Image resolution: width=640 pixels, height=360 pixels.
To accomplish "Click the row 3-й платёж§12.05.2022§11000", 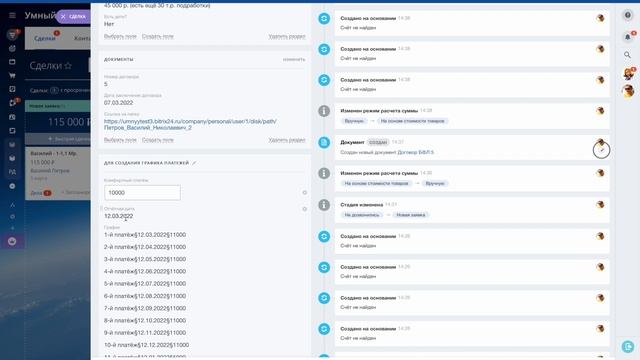I will tap(145, 259).
